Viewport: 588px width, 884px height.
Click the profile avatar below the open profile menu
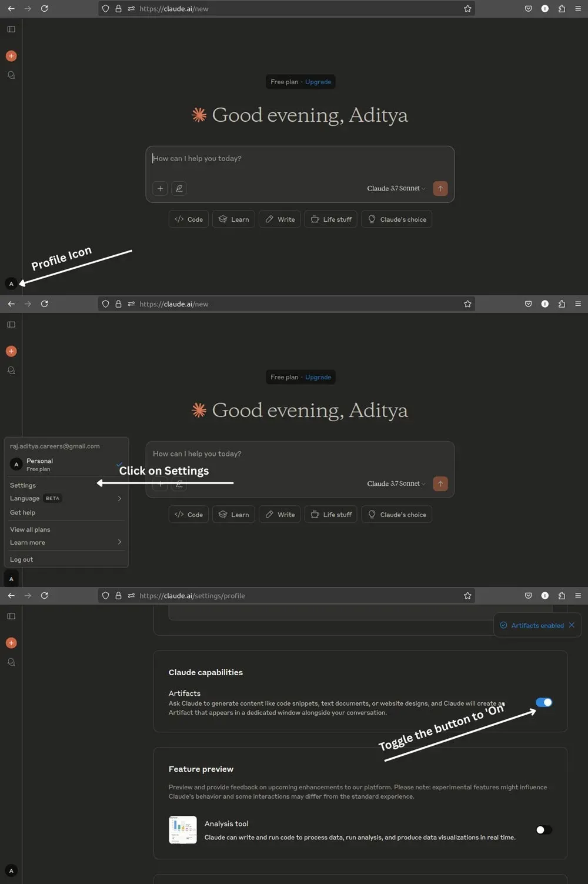pyautogui.click(x=11, y=579)
